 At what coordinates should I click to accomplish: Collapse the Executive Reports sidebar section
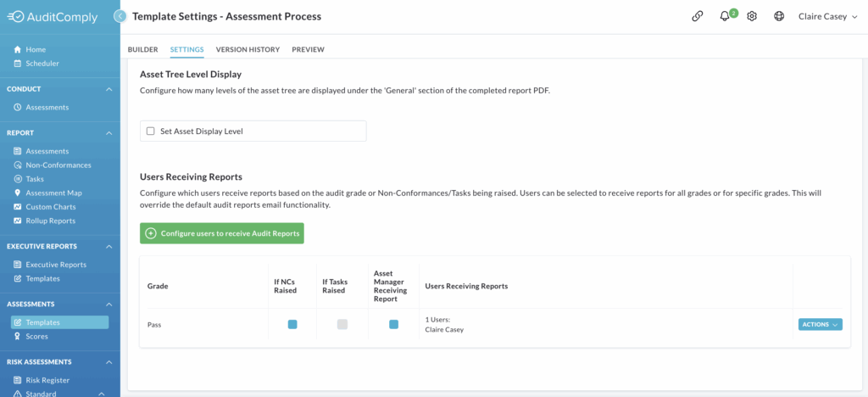click(109, 246)
